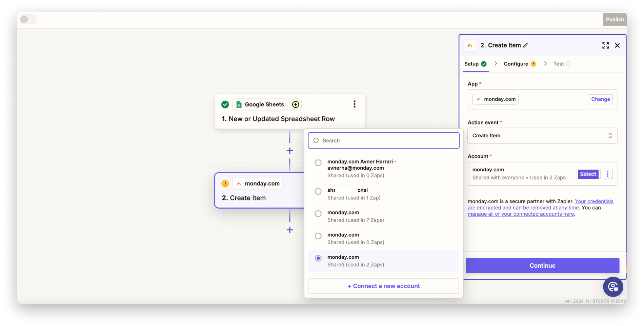Select account used in 1 Zap
The width and height of the screenshot is (644, 326).
(318, 191)
